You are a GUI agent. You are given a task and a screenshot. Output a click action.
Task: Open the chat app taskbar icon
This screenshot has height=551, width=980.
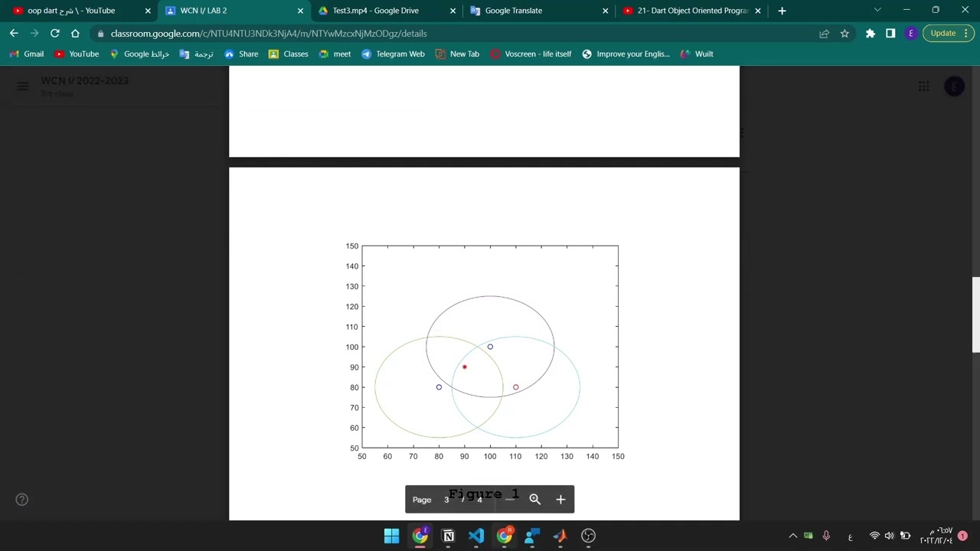tap(532, 536)
